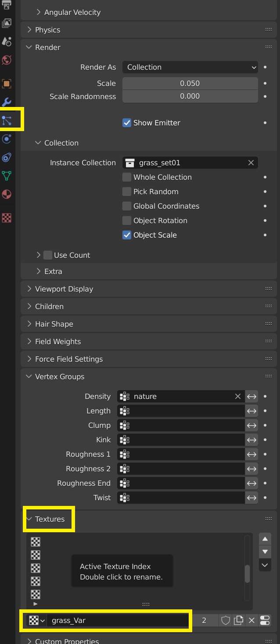Viewport: 280px width, 644px height.
Task: Open the Modifier wrench properties tab
Action: pyautogui.click(x=7, y=102)
